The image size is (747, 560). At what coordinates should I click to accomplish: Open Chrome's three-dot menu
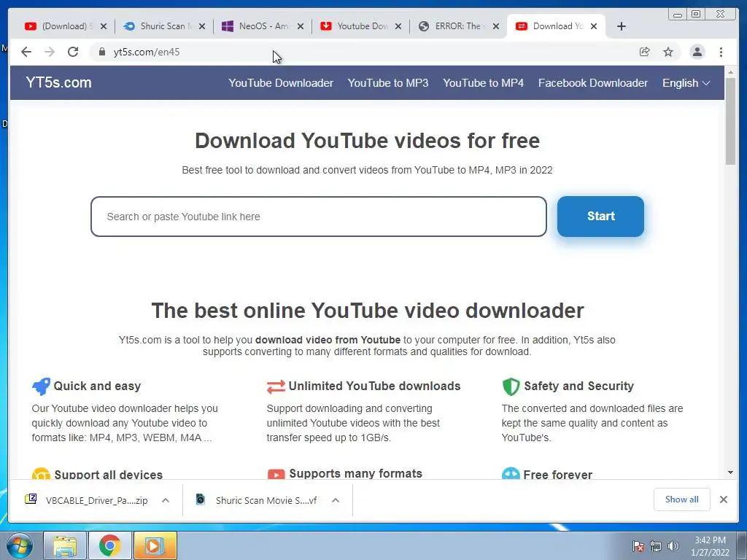tap(721, 52)
